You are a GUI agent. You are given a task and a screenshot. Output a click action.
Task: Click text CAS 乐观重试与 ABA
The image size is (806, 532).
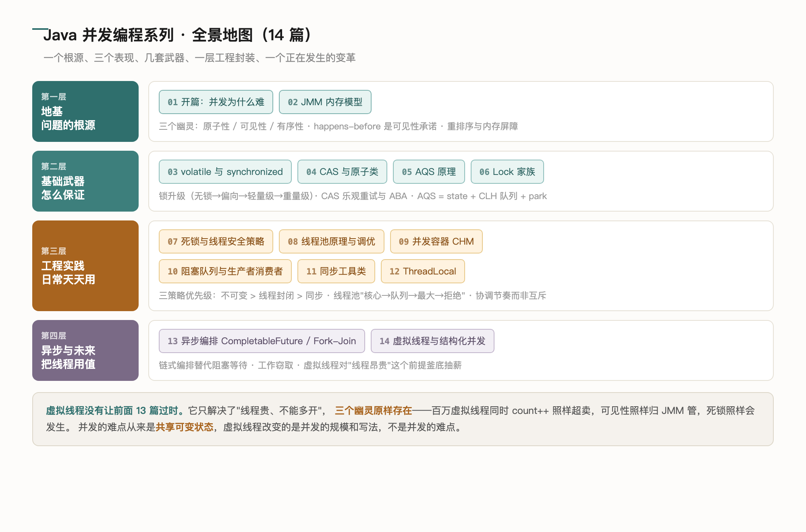click(x=364, y=196)
